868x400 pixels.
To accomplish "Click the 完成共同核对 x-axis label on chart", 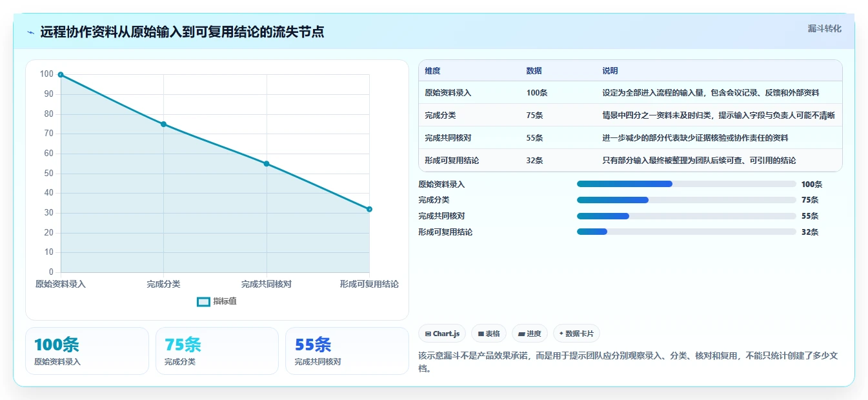I will click(x=267, y=284).
